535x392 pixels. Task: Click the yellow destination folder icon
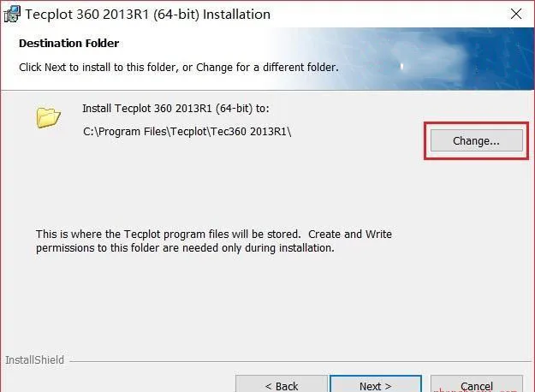[x=48, y=117]
